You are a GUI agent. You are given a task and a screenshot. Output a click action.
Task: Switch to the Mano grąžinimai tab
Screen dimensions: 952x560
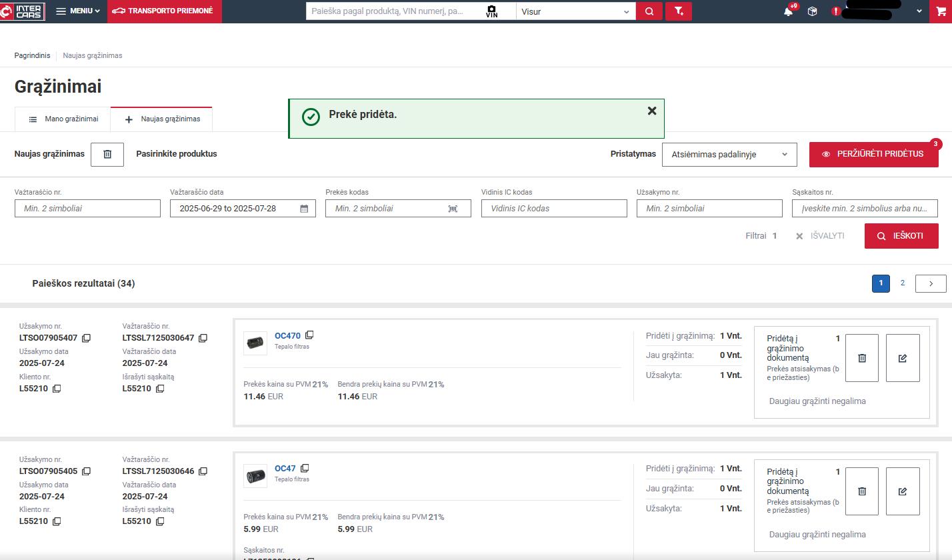[x=63, y=119]
